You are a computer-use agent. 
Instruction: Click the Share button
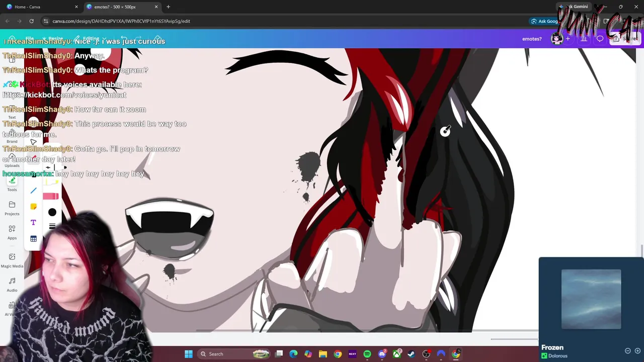tap(625, 39)
